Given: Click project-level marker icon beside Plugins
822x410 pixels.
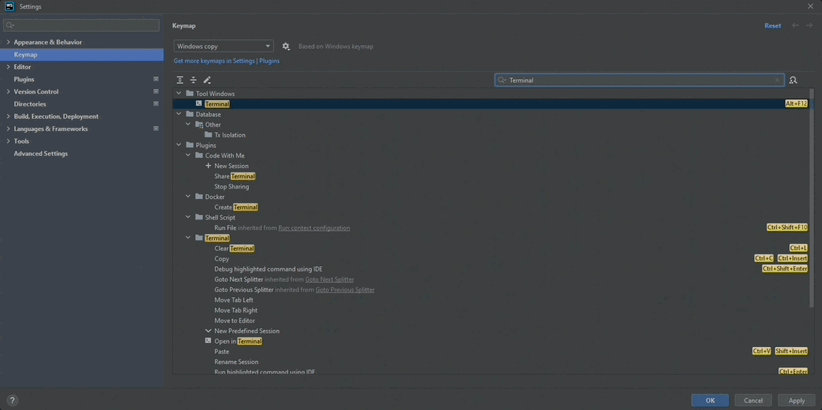Looking at the screenshot, I should click(156, 79).
